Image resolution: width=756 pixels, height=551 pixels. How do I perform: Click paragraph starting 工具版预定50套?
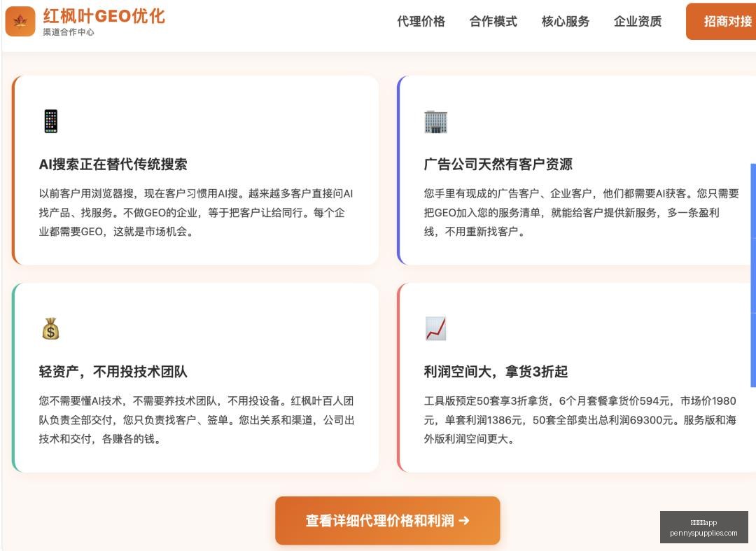[580, 420]
